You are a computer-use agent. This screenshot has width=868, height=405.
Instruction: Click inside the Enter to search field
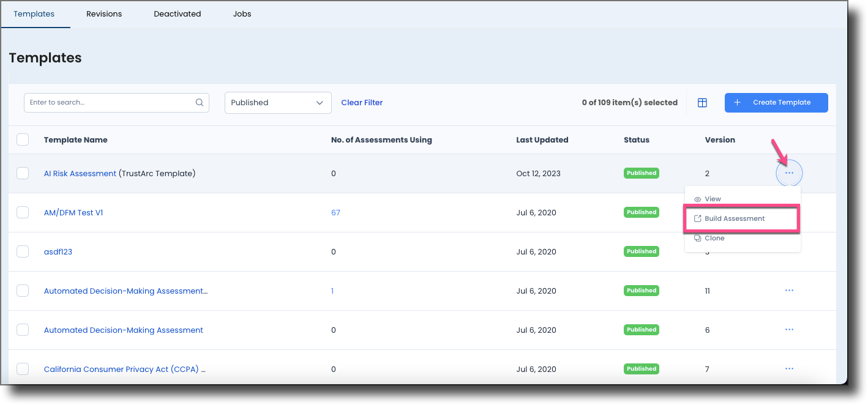tap(104, 102)
